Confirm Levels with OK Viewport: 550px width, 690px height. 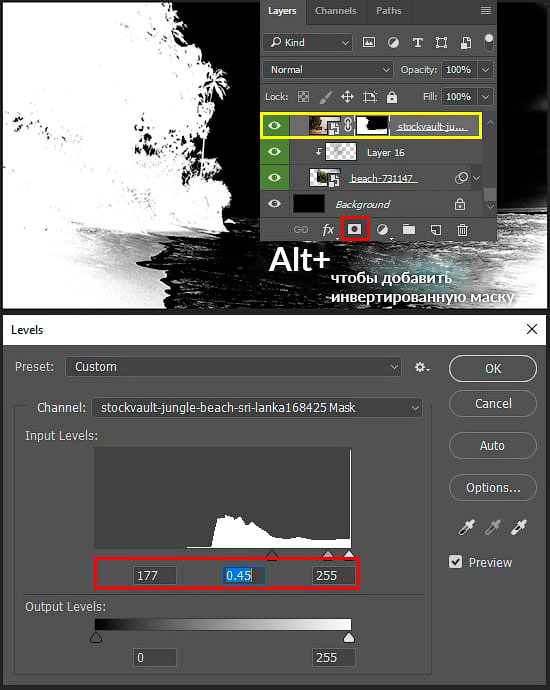[493, 368]
